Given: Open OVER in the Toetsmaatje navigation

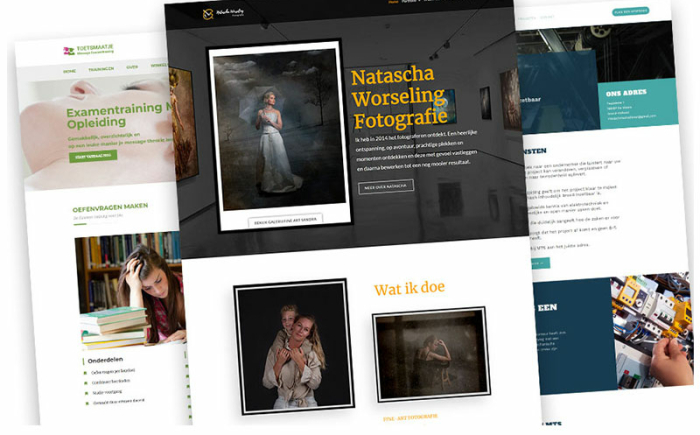Looking at the screenshot, I should (x=132, y=67).
